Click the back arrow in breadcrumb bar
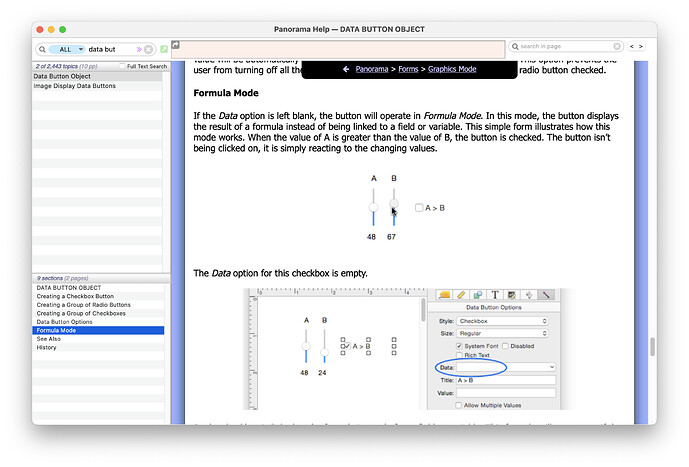 [346, 69]
